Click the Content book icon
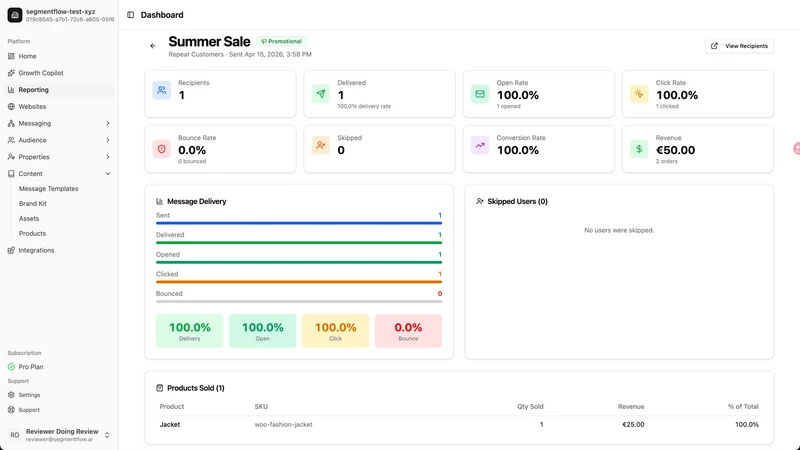This screenshot has height=450, width=800. [11, 173]
